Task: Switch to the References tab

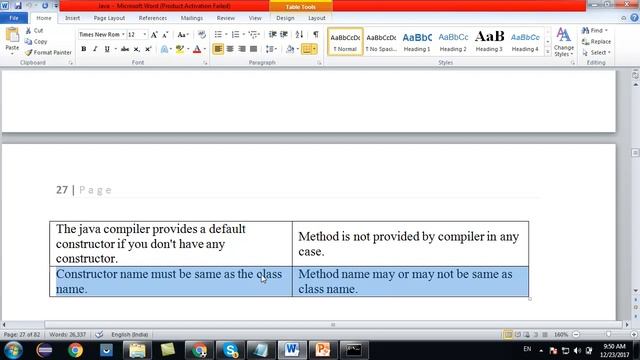Action: coord(153,18)
